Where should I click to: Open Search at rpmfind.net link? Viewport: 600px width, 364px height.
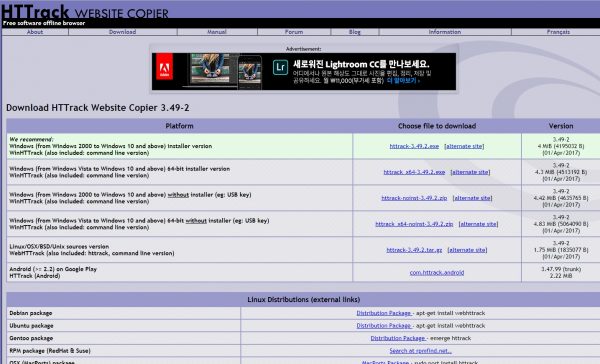pos(421,351)
